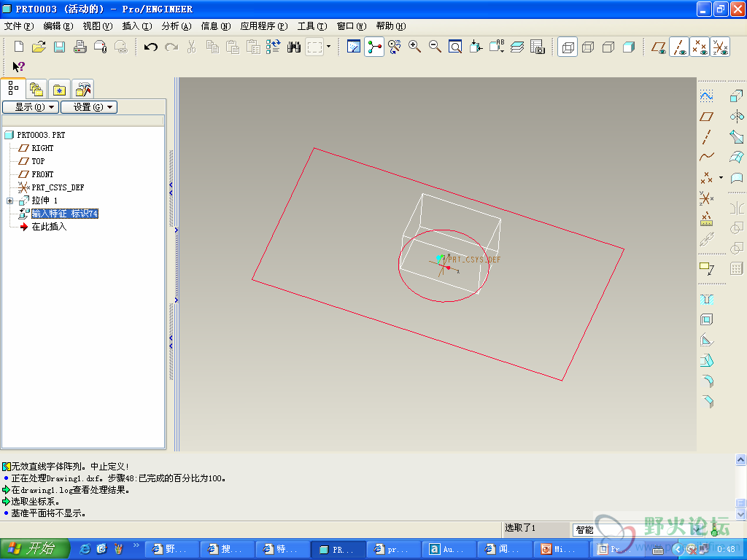The image size is (747, 560).
Task: Choose the Shell tool icon
Action: pos(706,319)
